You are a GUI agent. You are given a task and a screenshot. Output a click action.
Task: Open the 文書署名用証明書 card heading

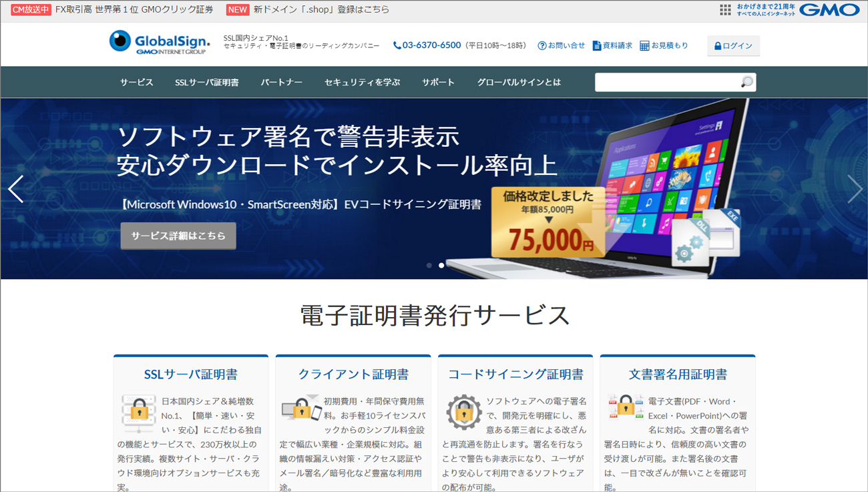click(x=678, y=375)
